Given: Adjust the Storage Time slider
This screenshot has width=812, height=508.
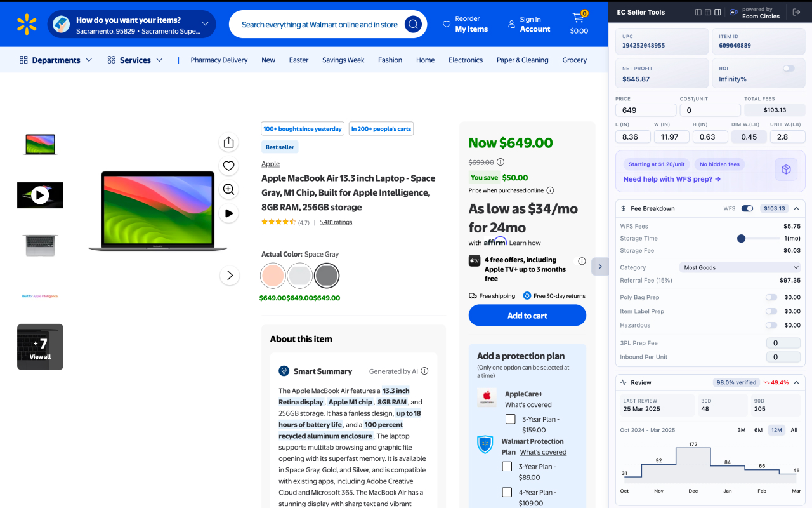Looking at the screenshot, I should point(741,238).
